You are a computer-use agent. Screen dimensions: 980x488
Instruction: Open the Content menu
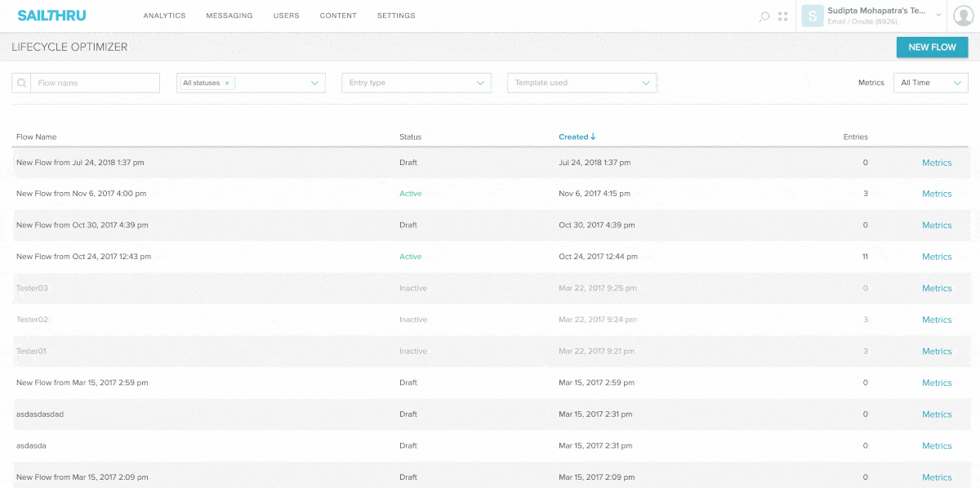click(338, 16)
